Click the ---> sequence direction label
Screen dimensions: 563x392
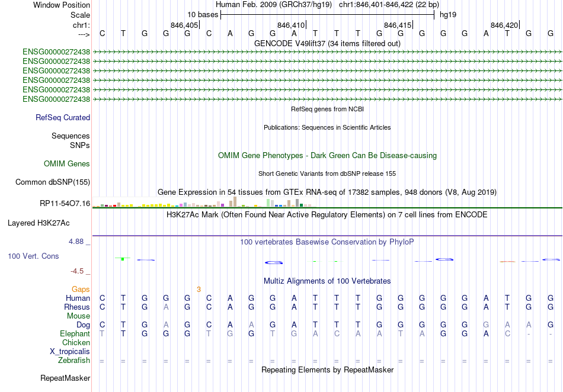[x=84, y=34]
